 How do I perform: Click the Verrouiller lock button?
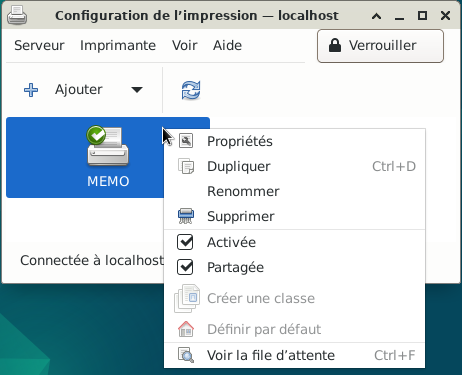pos(380,46)
